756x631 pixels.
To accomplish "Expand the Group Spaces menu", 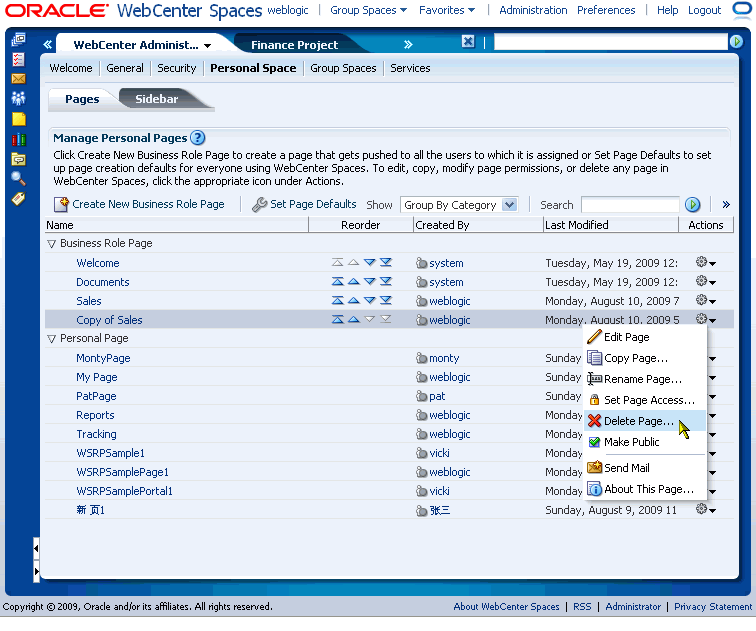I will click(x=368, y=10).
